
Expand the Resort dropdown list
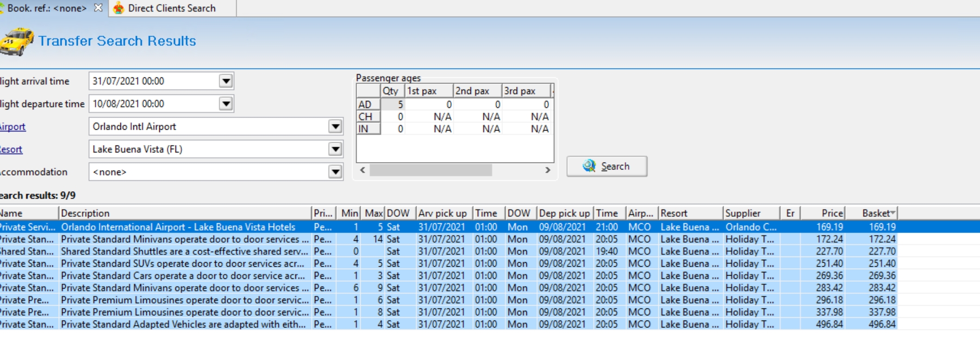(336, 149)
